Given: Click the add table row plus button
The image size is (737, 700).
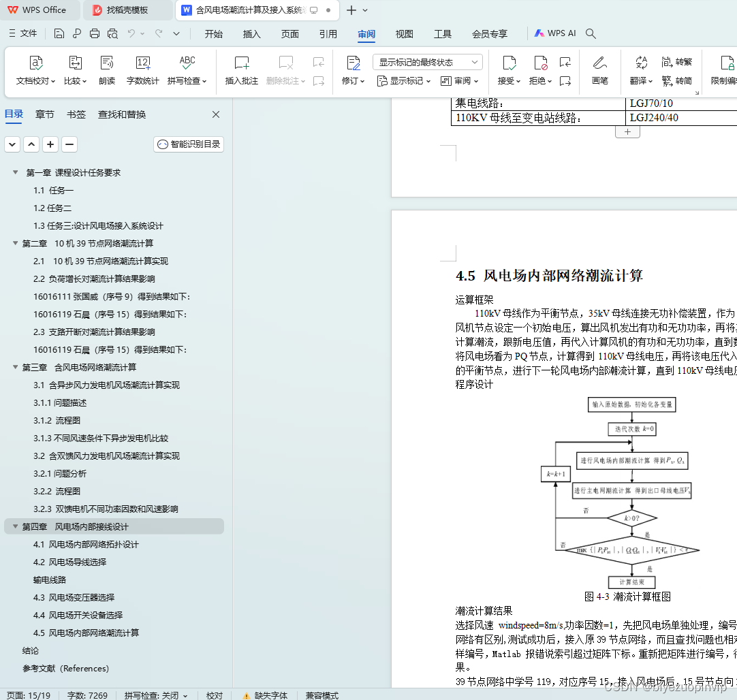Looking at the screenshot, I should click(x=627, y=132).
